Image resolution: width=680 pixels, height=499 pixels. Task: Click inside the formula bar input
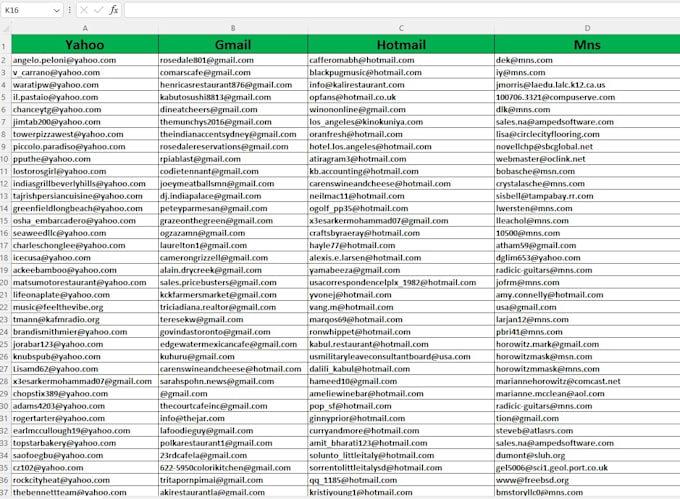[x=402, y=10]
